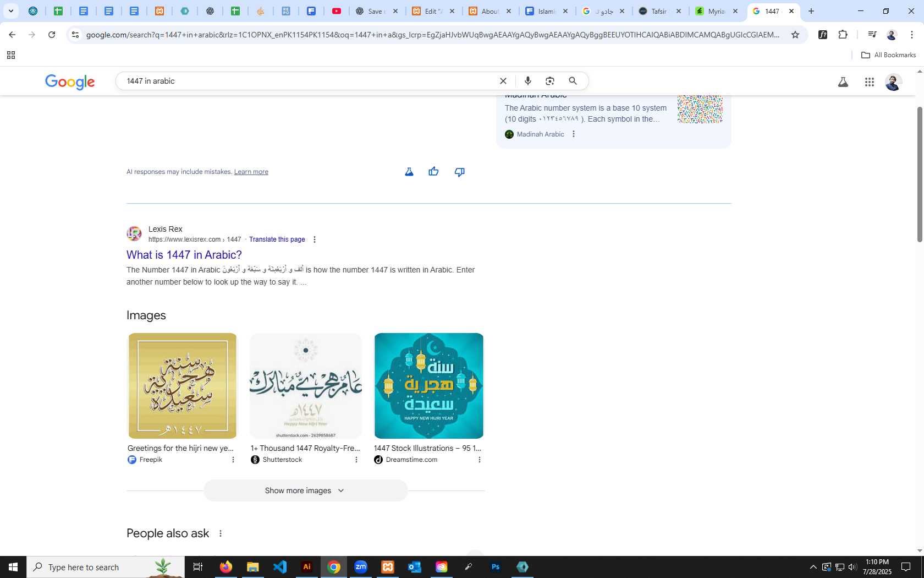Open Windows Start menu
The height and width of the screenshot is (578, 924).
(x=13, y=567)
